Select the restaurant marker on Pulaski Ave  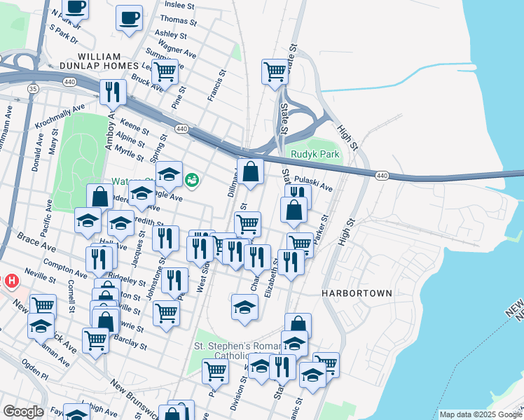[x=298, y=196]
